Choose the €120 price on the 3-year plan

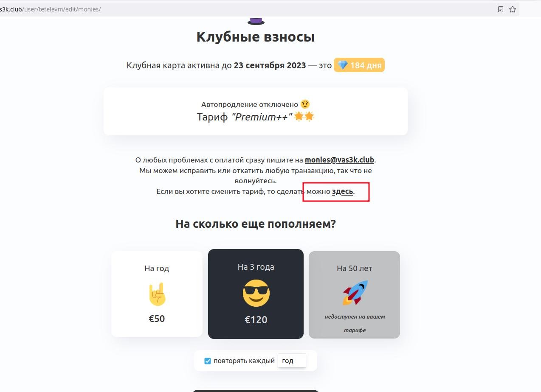[x=256, y=320]
